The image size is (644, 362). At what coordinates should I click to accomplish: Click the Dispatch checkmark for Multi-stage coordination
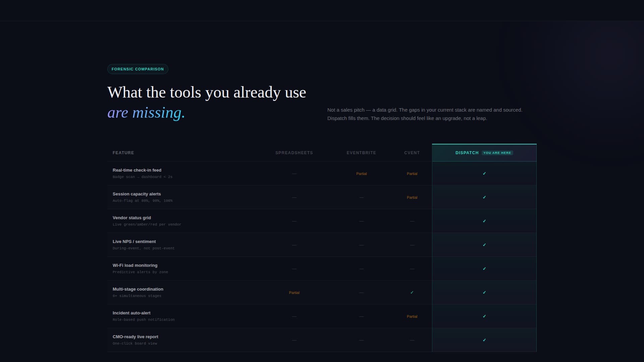[484, 293]
